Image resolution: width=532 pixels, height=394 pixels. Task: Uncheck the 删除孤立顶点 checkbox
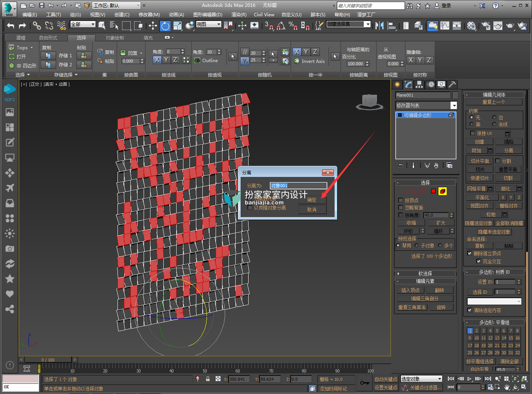tap(470, 253)
